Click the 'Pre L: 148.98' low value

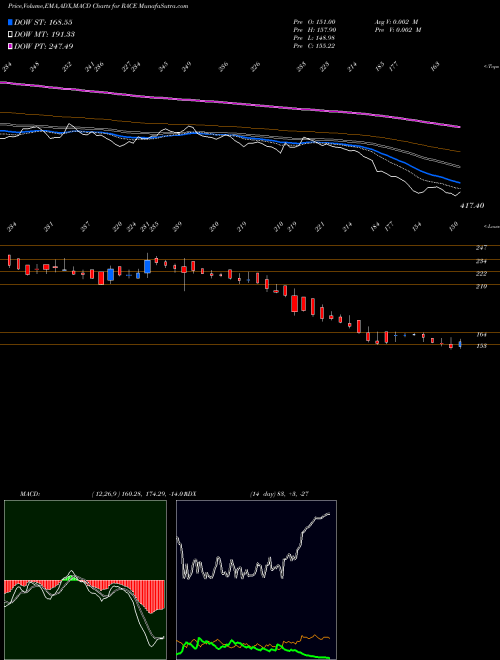tap(314, 38)
